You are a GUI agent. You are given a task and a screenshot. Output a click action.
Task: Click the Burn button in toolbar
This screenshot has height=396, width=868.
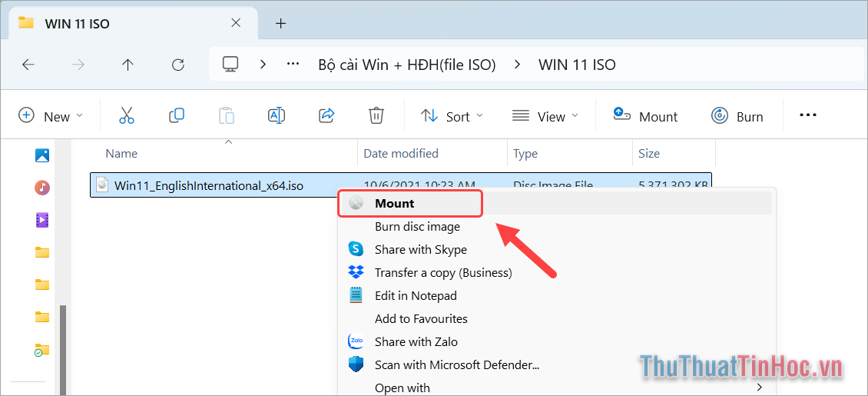[737, 116]
